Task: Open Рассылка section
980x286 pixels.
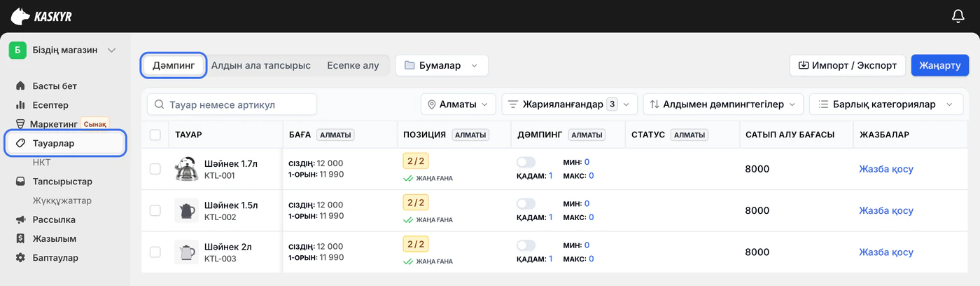Action: click(x=54, y=219)
